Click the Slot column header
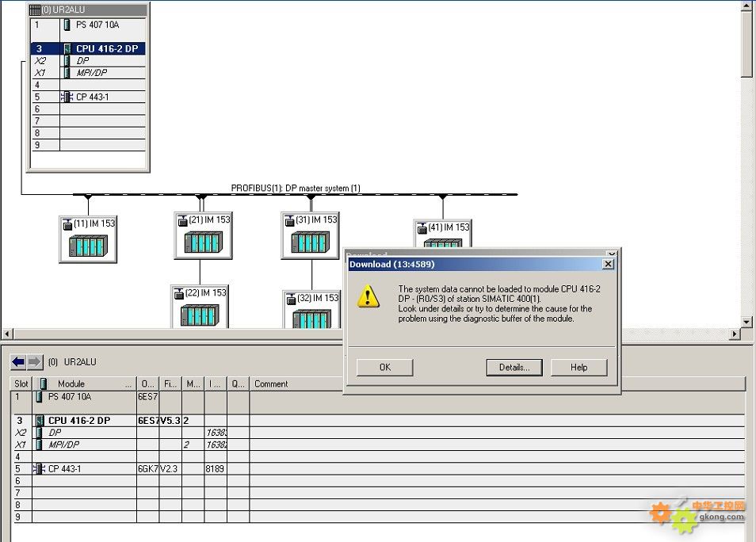The height and width of the screenshot is (542, 756). point(21,384)
